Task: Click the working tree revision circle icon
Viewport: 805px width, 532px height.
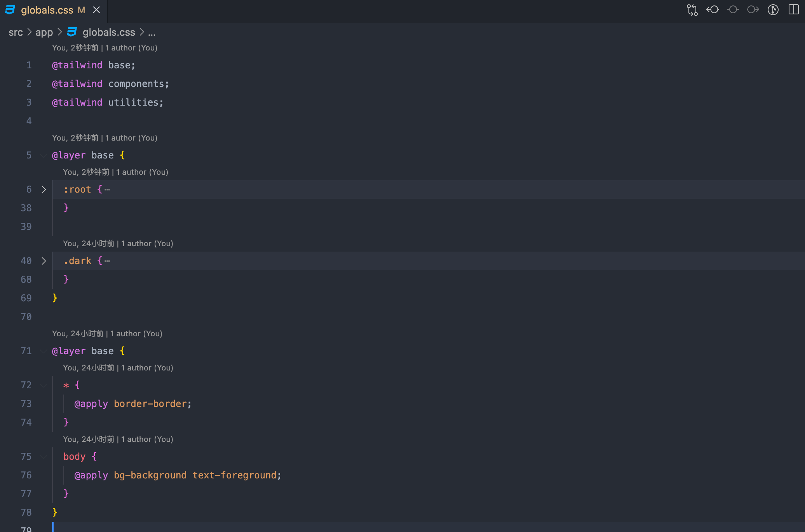Action: (x=733, y=10)
